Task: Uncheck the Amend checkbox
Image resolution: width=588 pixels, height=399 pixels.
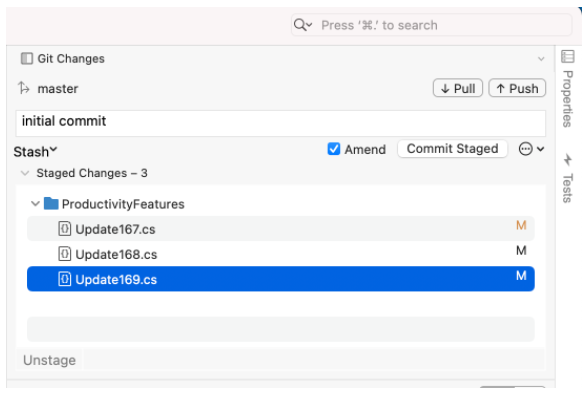Action: coord(333,149)
